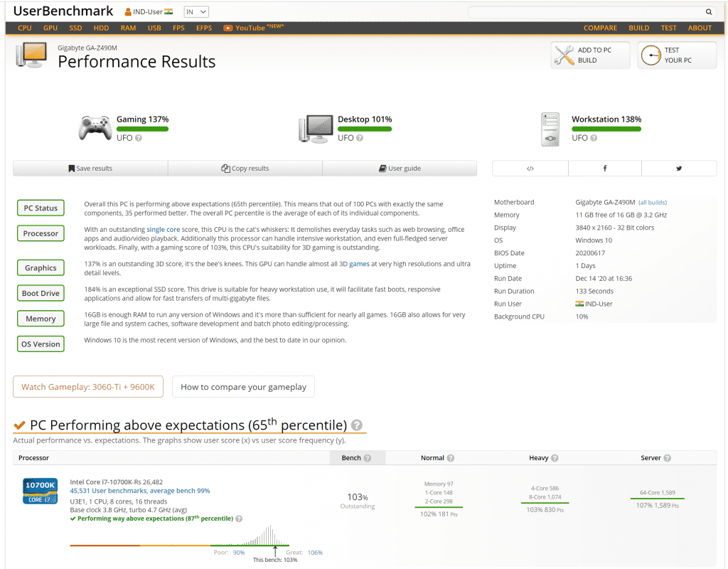The width and height of the screenshot is (728, 569).
Task: Open help for Workstation UFO rating
Action: (x=594, y=138)
